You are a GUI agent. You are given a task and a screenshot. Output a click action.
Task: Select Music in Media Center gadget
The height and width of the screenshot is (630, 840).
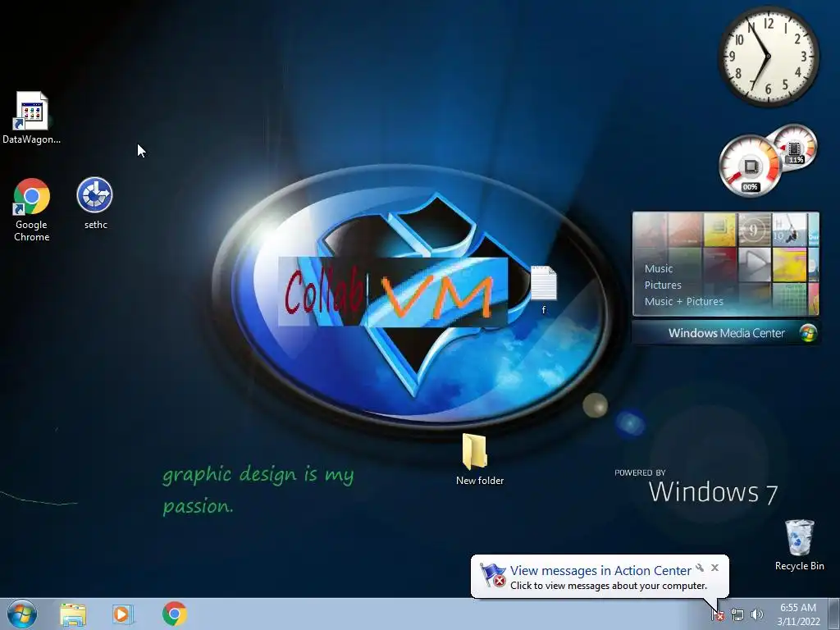click(x=659, y=268)
